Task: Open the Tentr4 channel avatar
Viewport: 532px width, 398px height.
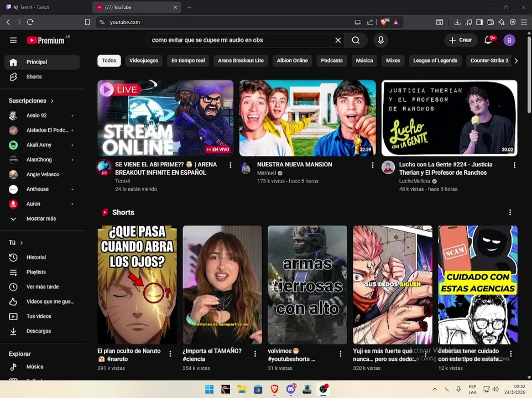Action: coord(105,167)
